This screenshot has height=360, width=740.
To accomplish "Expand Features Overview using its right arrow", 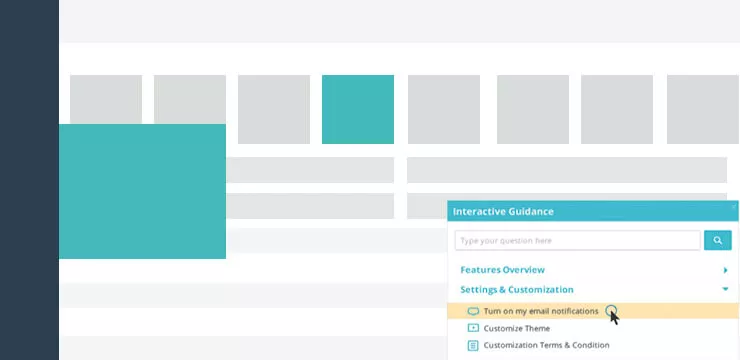I will click(x=725, y=270).
